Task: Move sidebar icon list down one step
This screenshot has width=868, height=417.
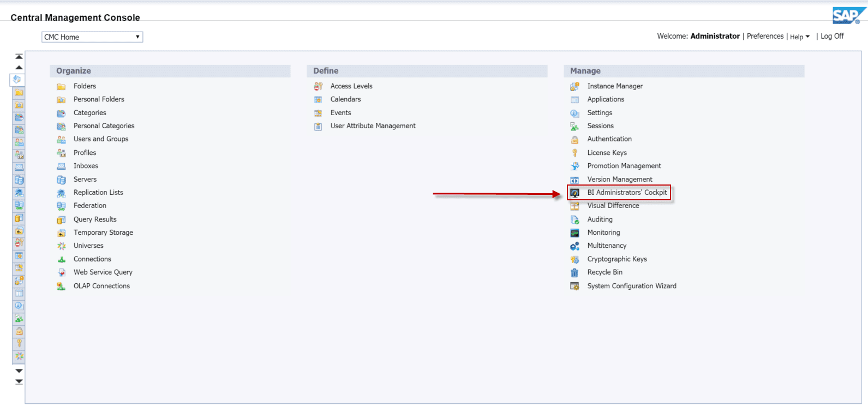Action: [19, 371]
